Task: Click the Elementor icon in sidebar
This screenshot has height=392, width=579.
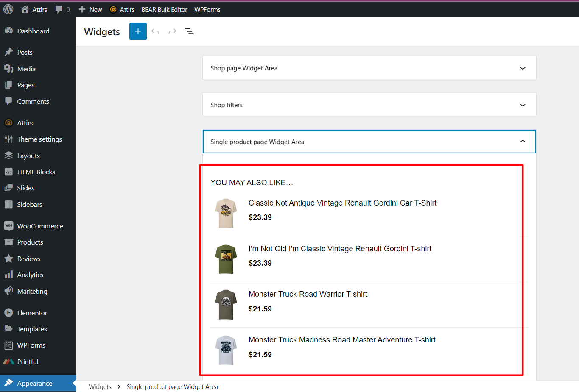Action: point(8,313)
